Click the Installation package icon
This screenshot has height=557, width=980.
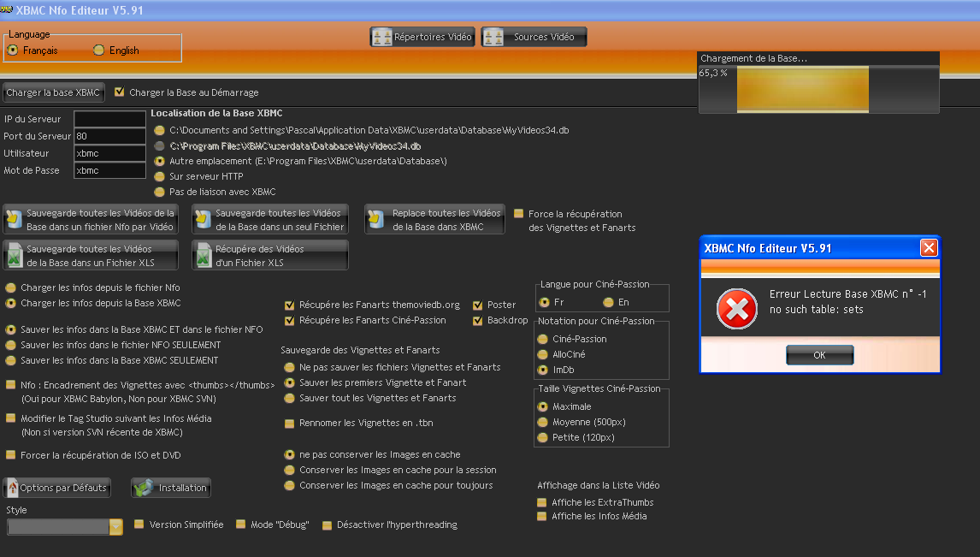[144, 488]
